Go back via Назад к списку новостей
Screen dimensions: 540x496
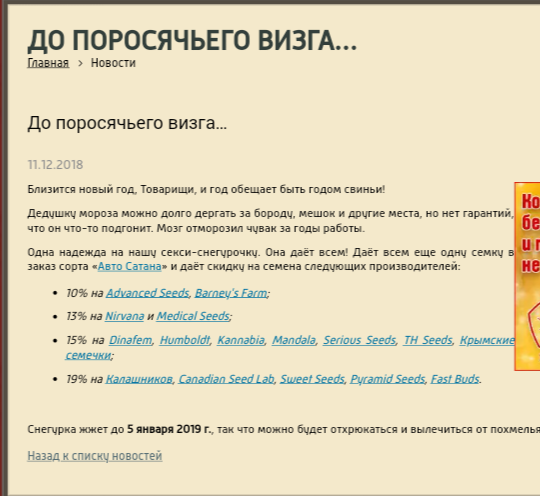point(95,456)
